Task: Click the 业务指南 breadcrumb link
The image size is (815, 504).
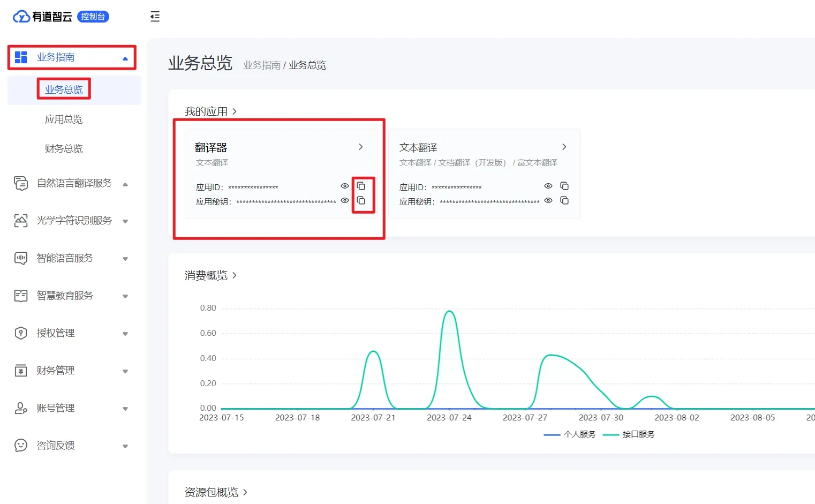Action: click(261, 65)
